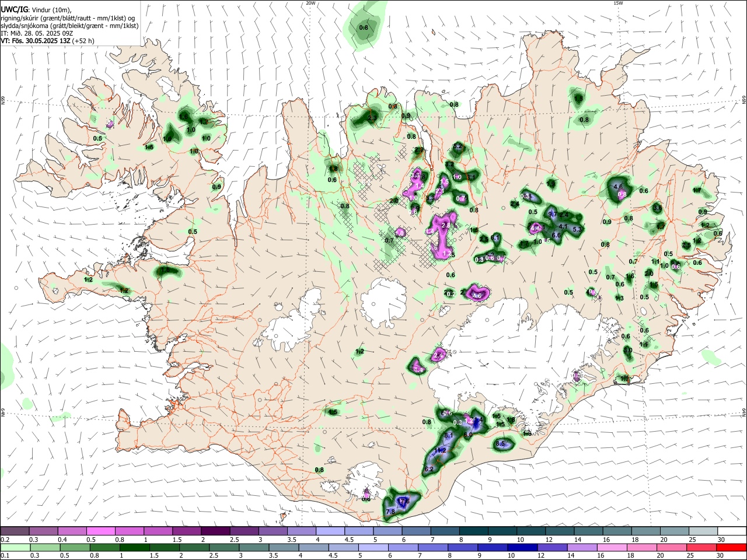Click the dark green 1 swatch in lower legend row
Screen dimensions: 747x560
pyautogui.click(x=134, y=548)
